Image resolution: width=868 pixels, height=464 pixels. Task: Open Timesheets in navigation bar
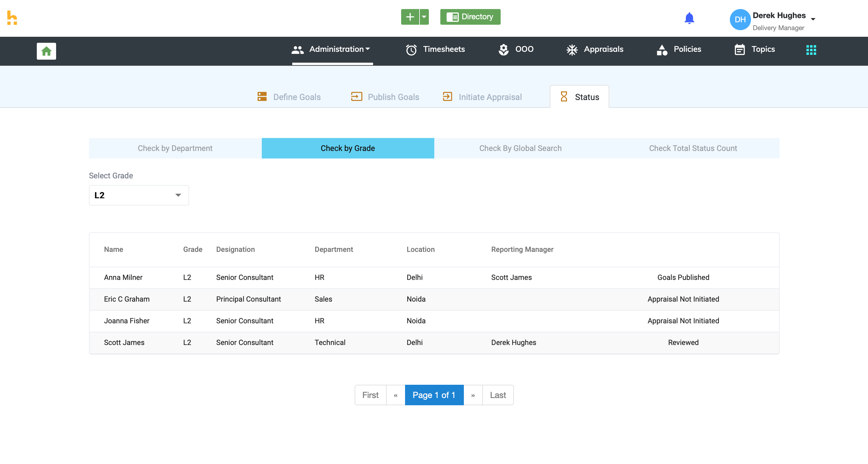tap(435, 49)
